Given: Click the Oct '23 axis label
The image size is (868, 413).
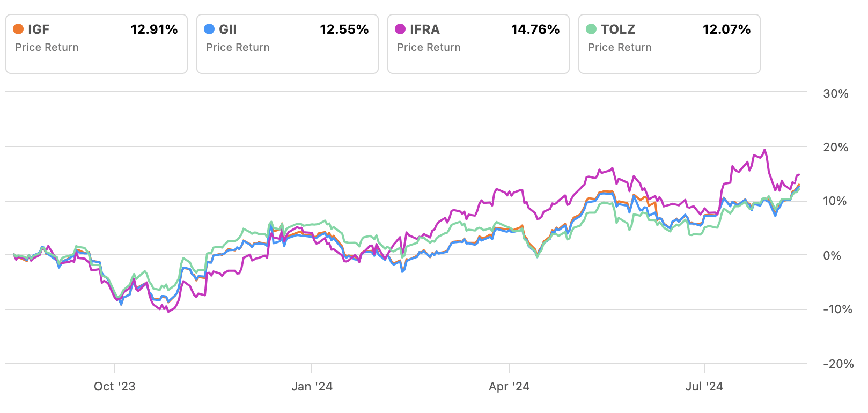Looking at the screenshot, I should (114, 387).
